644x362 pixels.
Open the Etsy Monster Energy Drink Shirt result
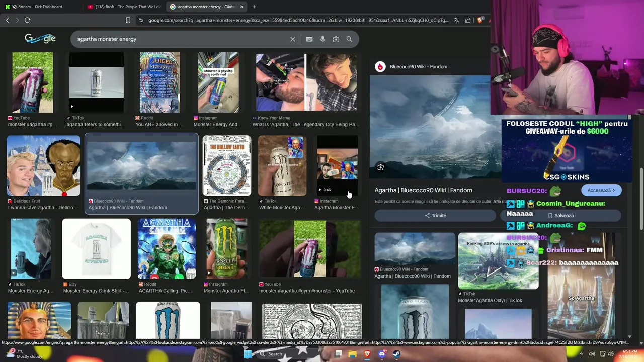click(96, 248)
